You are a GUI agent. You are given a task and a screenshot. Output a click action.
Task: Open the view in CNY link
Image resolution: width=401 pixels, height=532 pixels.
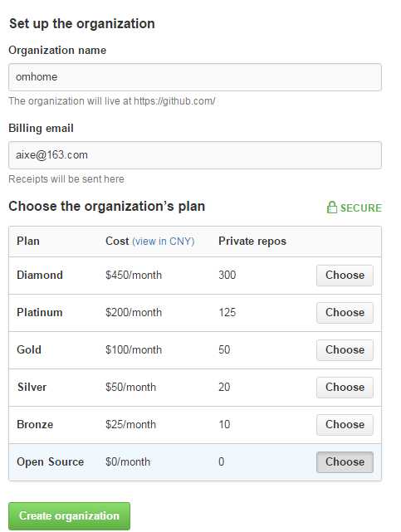(x=164, y=242)
